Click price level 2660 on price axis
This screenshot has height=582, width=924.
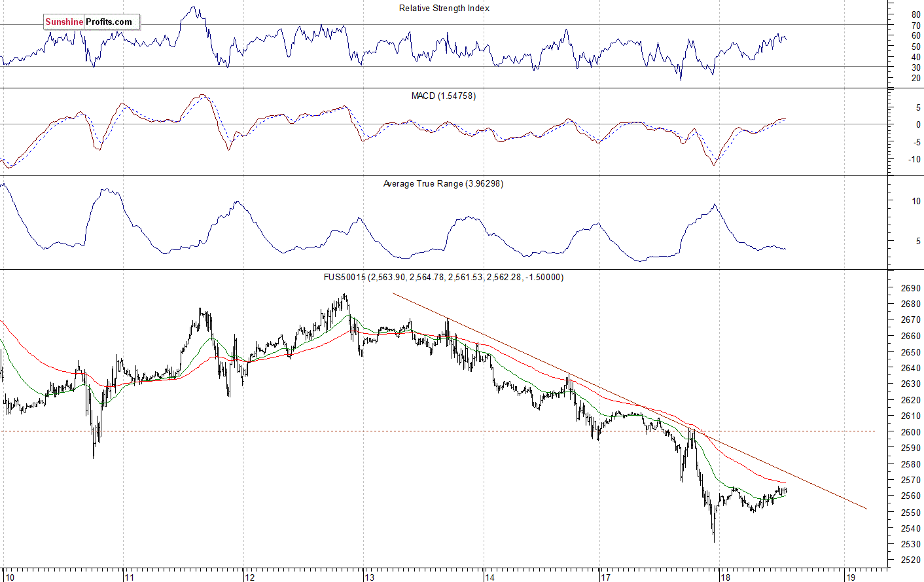910,336
